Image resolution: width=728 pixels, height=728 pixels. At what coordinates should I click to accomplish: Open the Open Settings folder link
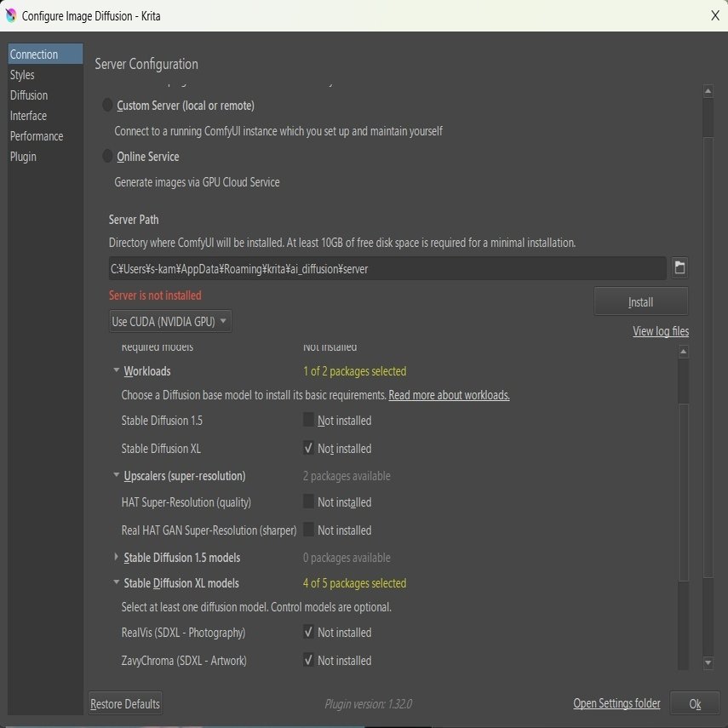click(x=616, y=703)
